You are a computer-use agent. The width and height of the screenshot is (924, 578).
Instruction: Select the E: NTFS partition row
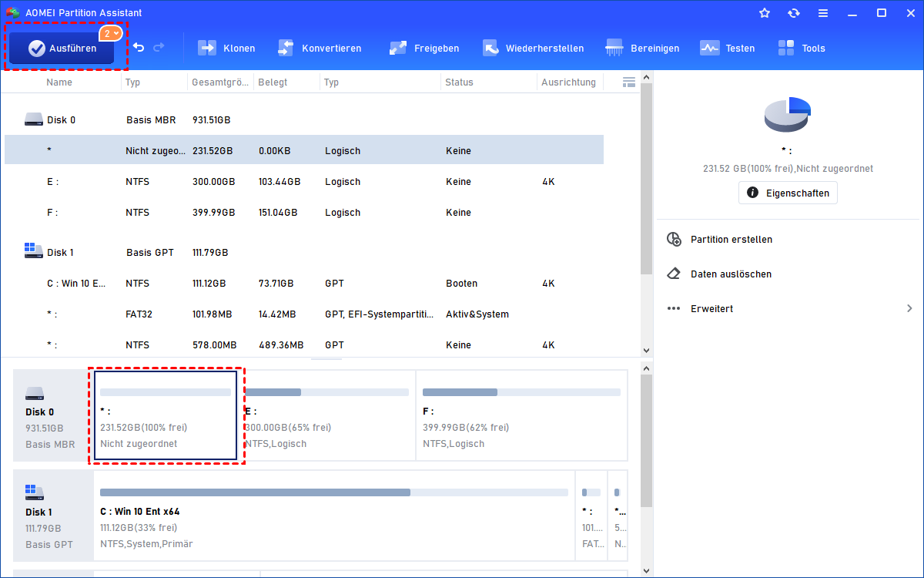point(304,182)
